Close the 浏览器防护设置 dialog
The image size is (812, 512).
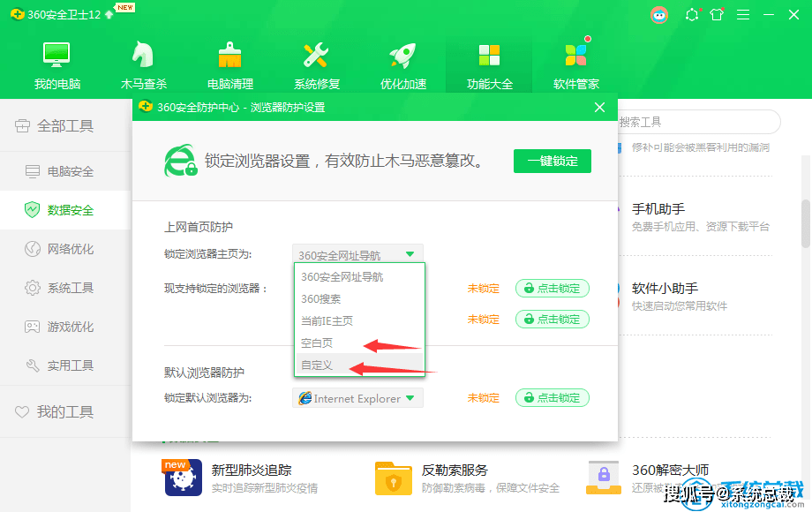point(599,107)
